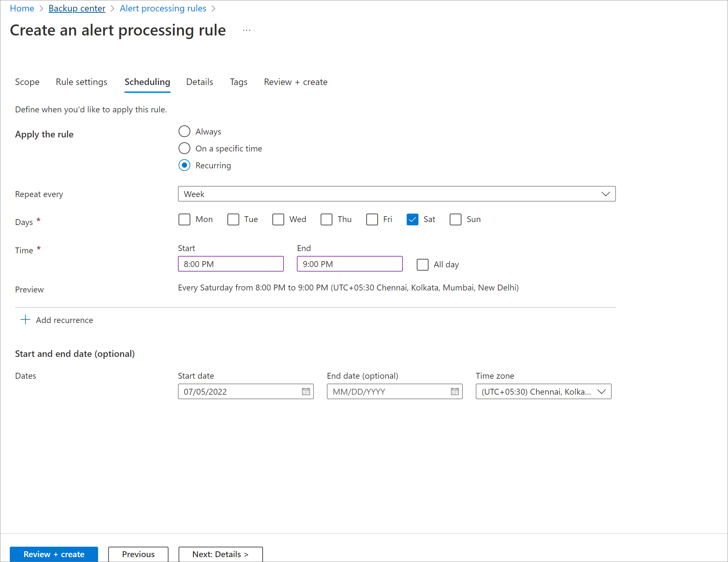Select the On a specific time radio button
Viewport: 728px width, 562px height.
pos(184,148)
